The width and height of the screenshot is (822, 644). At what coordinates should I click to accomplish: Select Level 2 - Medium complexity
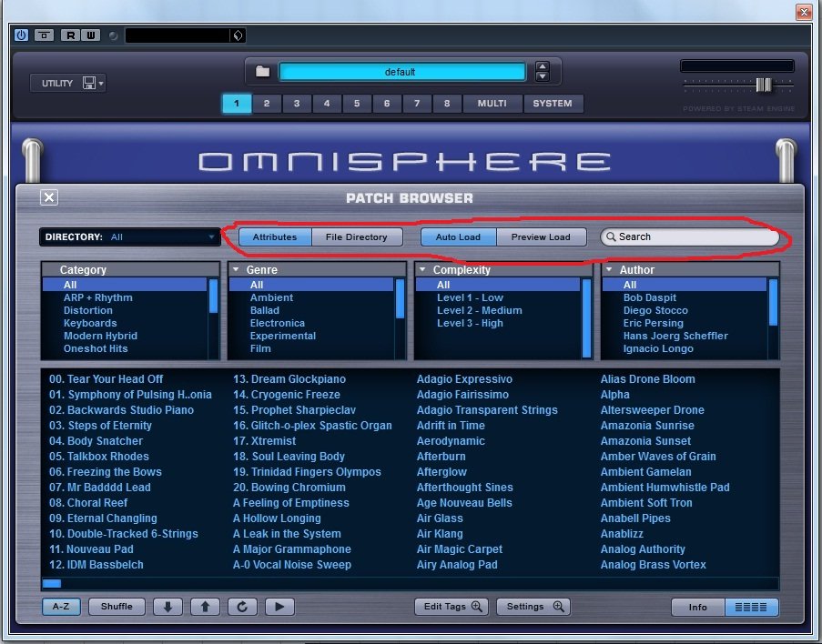point(480,310)
